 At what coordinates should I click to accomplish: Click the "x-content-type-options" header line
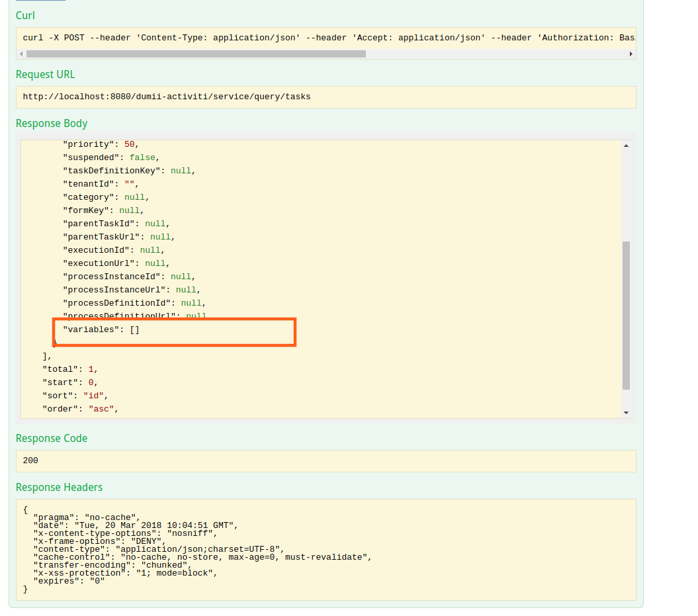pyautogui.click(x=126, y=533)
